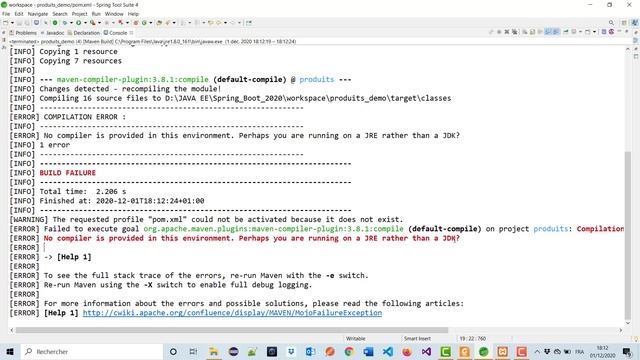Click the scroll right arrow of console

621,330
